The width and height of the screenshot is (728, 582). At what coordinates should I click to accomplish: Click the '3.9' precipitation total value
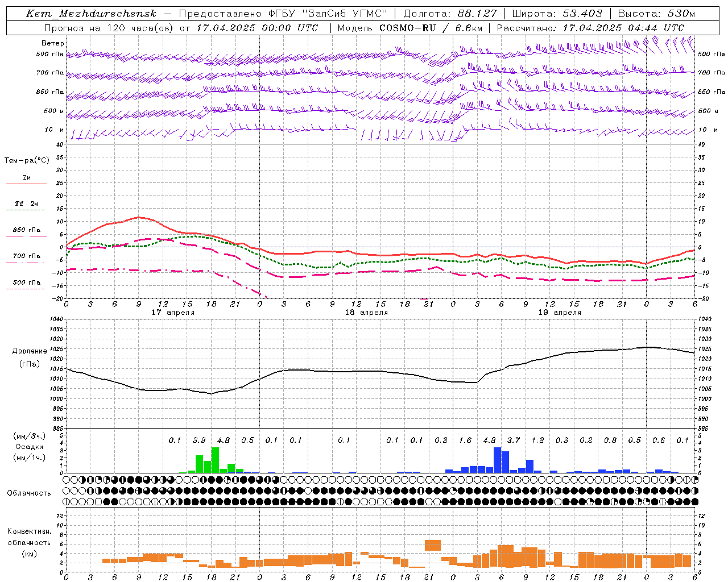(x=199, y=440)
